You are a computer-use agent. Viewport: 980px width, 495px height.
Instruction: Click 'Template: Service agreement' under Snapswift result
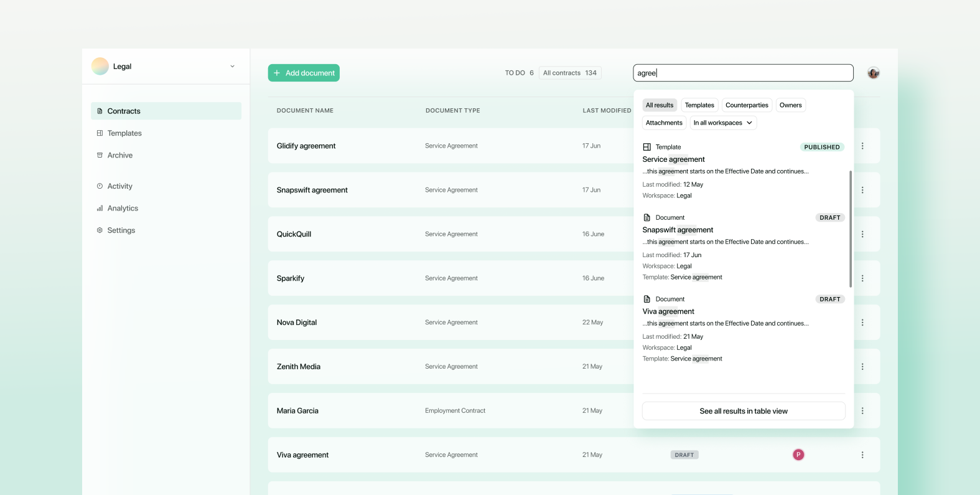682,277
